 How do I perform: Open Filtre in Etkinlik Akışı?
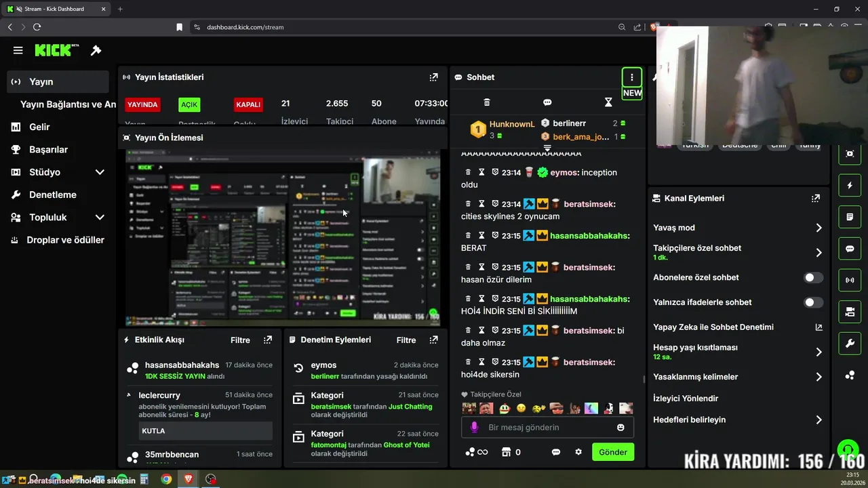(x=240, y=340)
